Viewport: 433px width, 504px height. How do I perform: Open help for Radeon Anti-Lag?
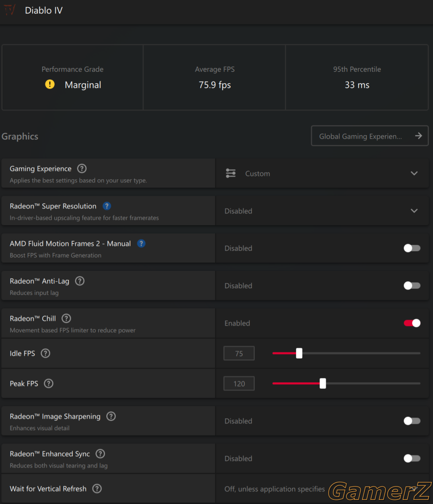[79, 281]
